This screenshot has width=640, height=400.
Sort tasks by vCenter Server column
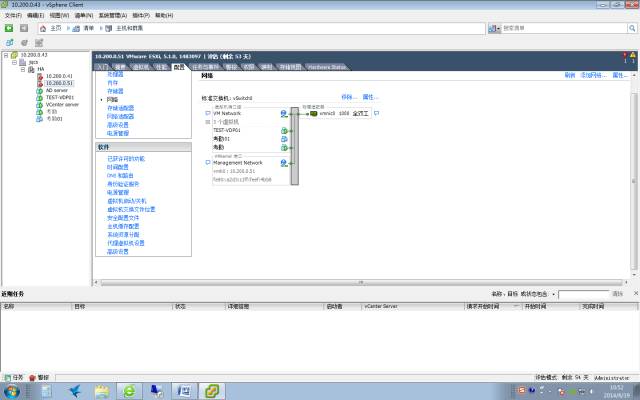pyautogui.click(x=413, y=306)
